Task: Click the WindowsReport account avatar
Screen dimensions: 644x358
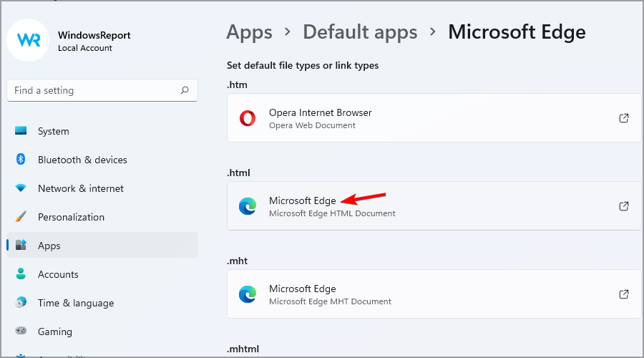Action: tap(27, 40)
